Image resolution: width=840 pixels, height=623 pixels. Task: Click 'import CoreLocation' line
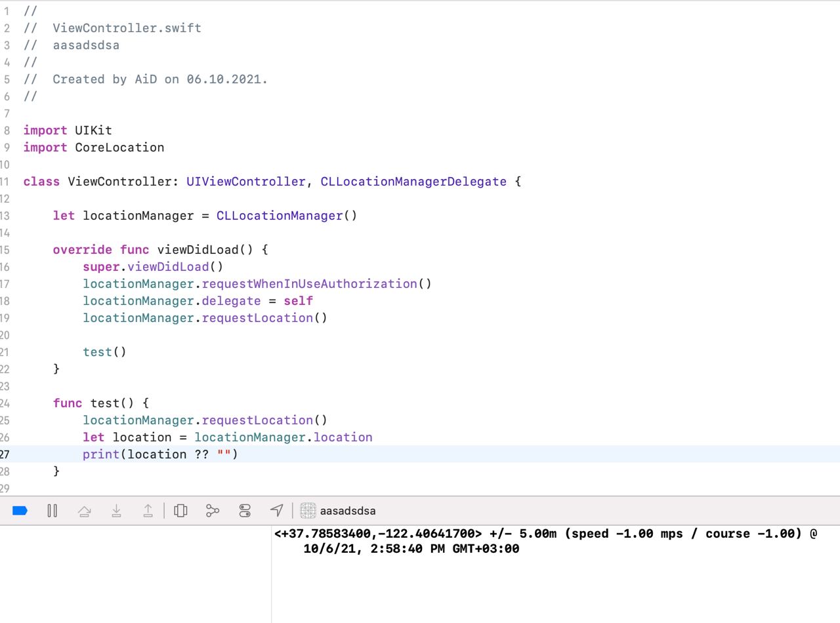point(94,148)
